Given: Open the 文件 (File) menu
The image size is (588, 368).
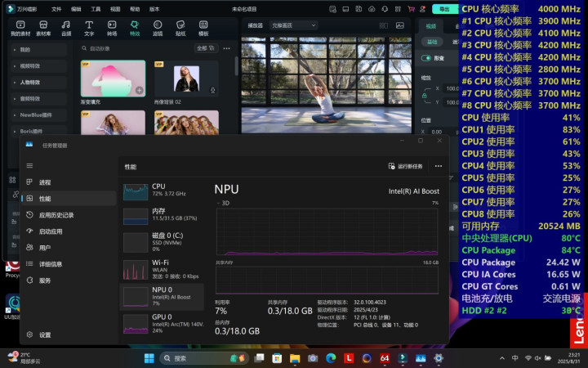Looking at the screenshot, I should [x=56, y=9].
